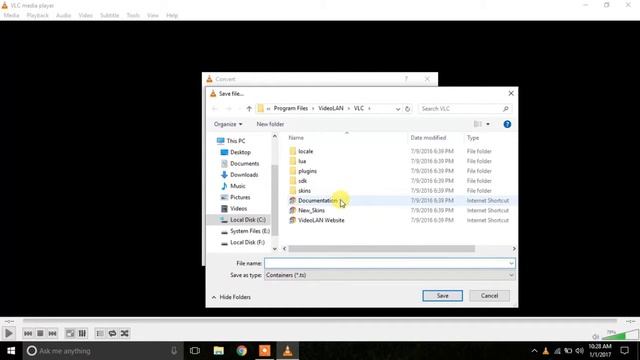This screenshot has height=360, width=640.
Task: Open the Media menu
Action: coord(11,15)
